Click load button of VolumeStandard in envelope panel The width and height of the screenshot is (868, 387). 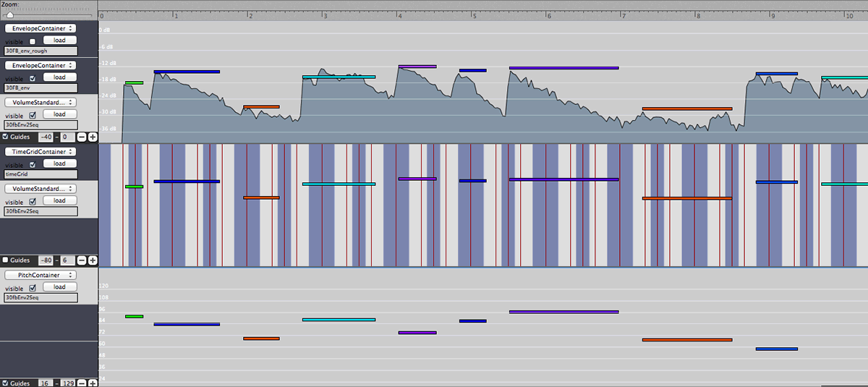59,114
